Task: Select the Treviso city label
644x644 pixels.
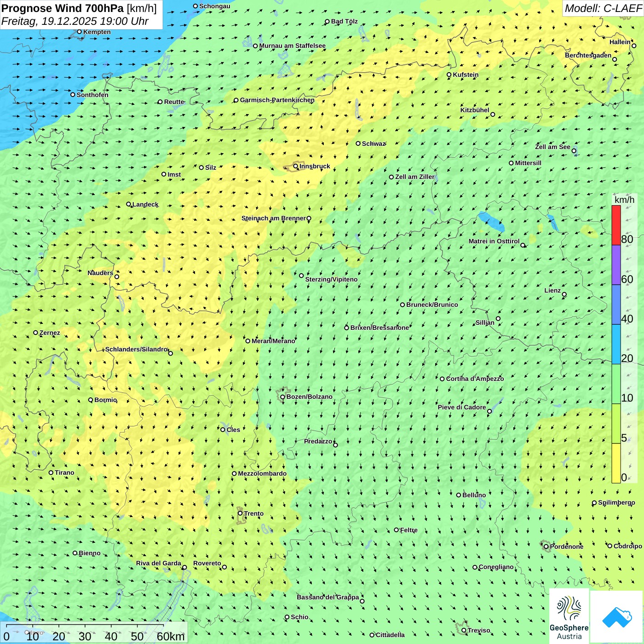Action: 478,630
